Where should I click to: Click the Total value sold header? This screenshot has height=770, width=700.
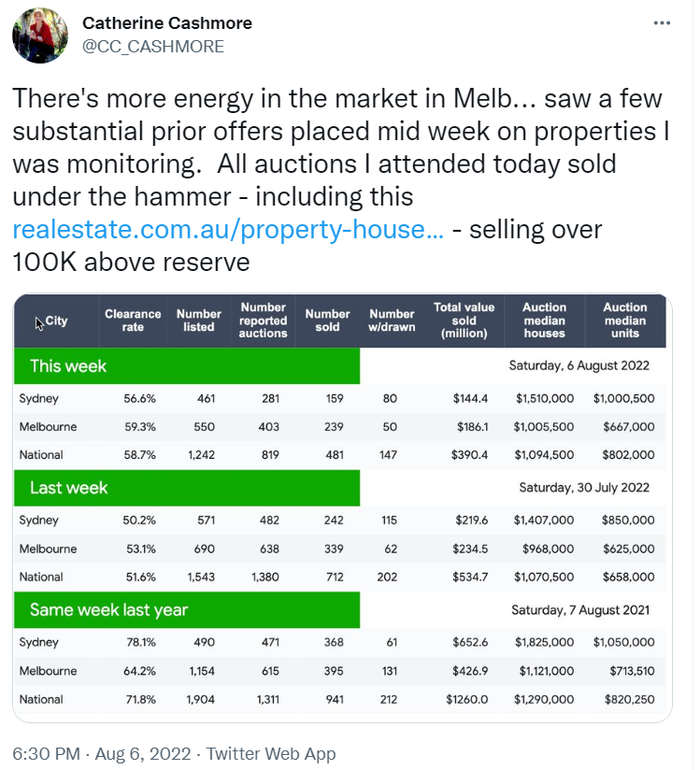(x=464, y=321)
